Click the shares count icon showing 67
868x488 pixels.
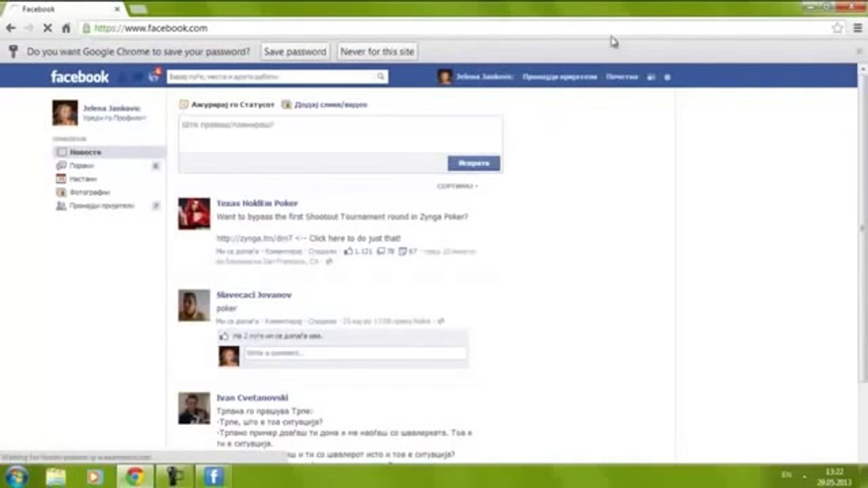coord(403,251)
